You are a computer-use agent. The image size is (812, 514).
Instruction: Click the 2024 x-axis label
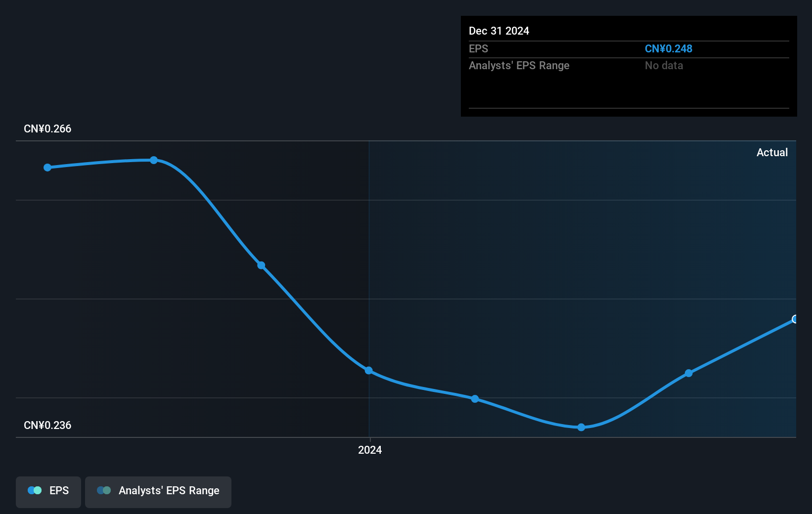tap(370, 450)
